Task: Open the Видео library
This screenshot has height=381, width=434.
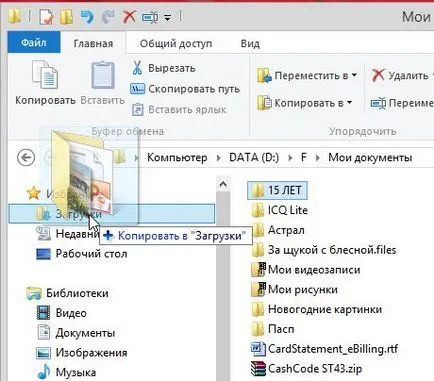Action: tap(71, 313)
